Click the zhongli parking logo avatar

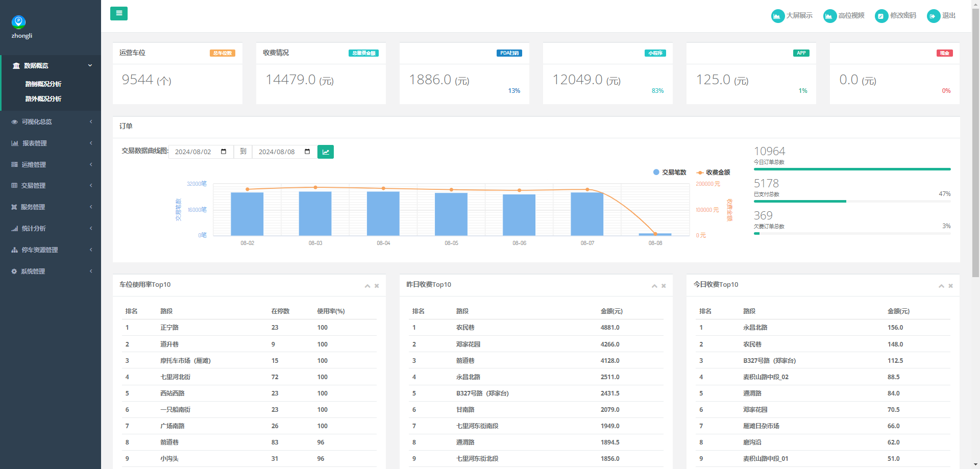(x=18, y=21)
